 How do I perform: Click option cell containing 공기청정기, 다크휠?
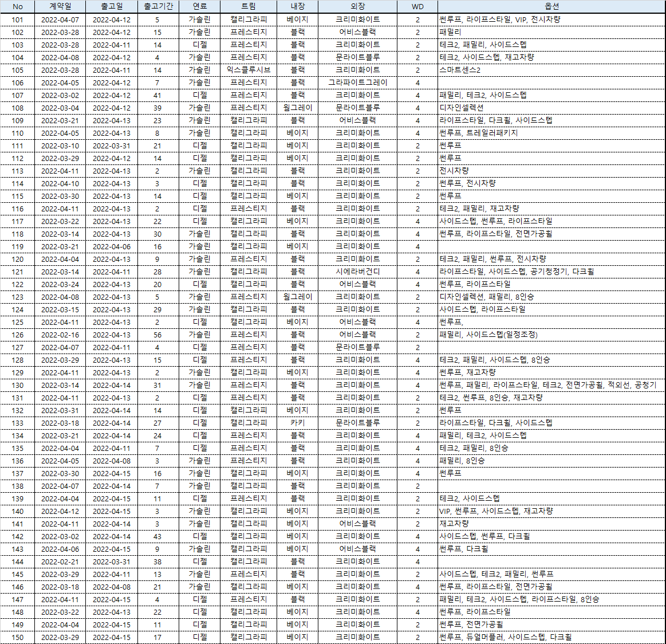tap(551, 272)
